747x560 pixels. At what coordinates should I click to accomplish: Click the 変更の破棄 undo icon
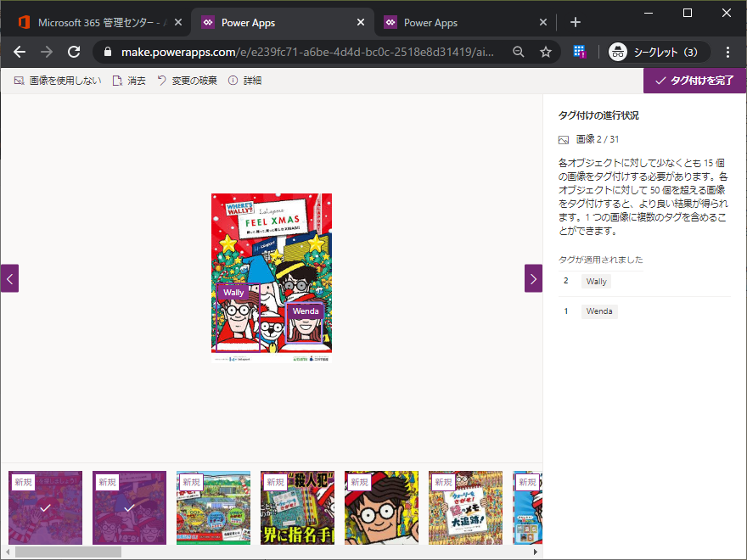click(161, 81)
